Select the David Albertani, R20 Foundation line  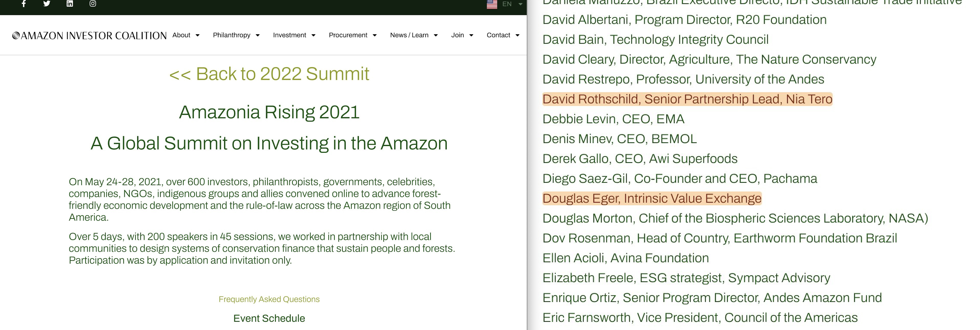[684, 20]
